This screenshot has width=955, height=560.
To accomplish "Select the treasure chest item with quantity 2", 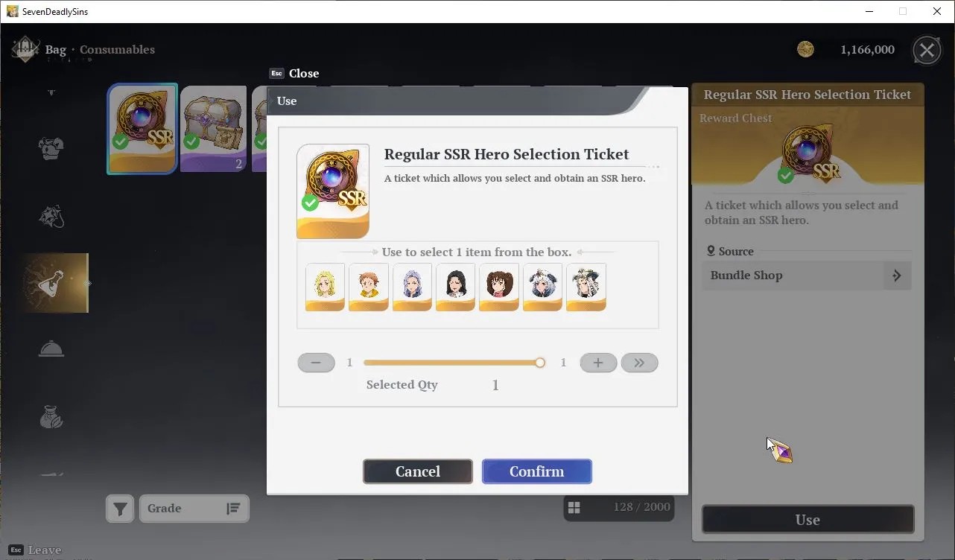I will (214, 129).
